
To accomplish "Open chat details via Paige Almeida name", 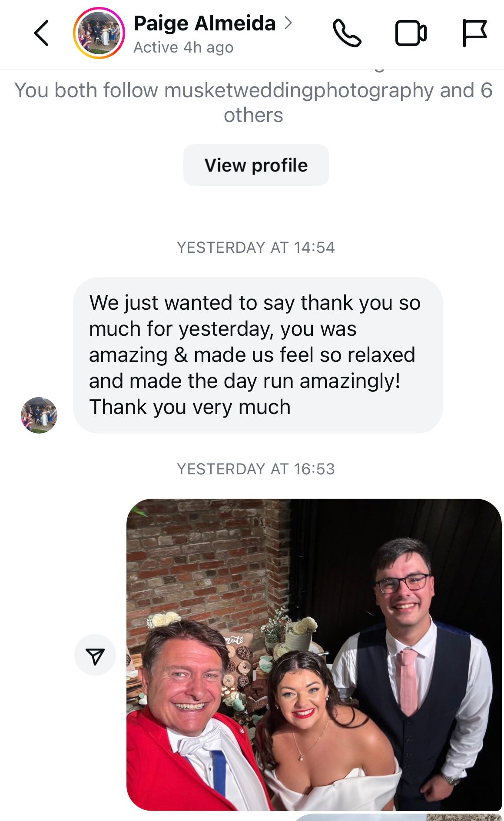I will pyautogui.click(x=204, y=23).
